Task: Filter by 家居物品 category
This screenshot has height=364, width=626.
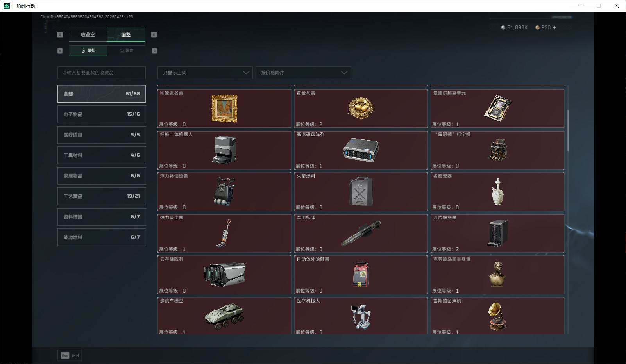Action: (102, 176)
